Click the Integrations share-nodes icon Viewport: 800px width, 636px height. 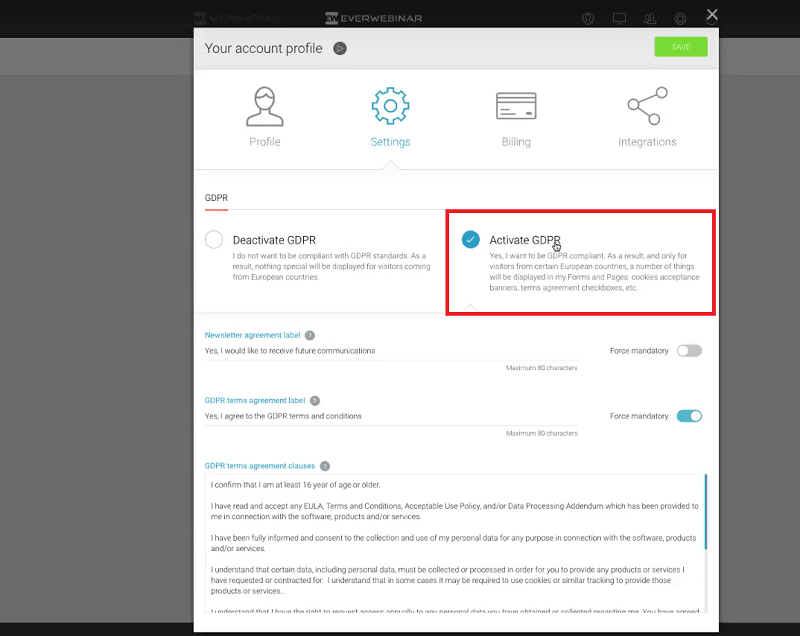[x=647, y=106]
